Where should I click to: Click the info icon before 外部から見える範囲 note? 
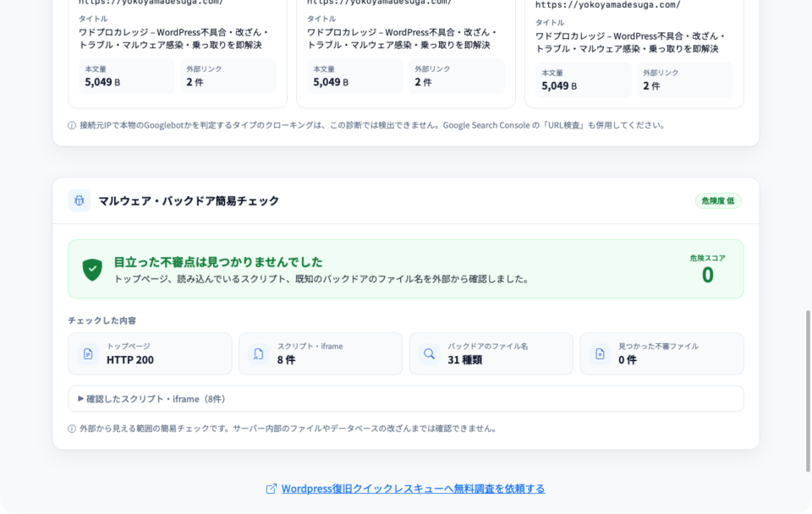[x=72, y=429]
